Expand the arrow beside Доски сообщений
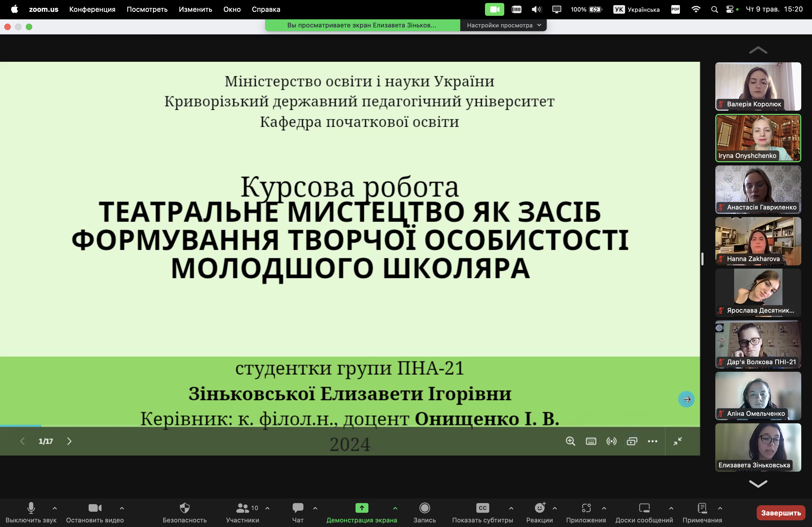The image size is (812, 527). pyautogui.click(x=671, y=508)
